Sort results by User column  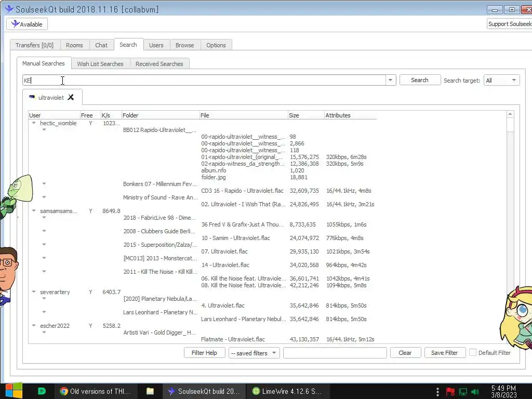(54, 115)
